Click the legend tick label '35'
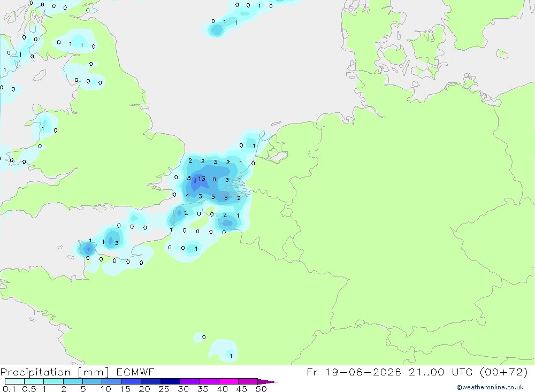The height and width of the screenshot is (392, 535). click(203, 389)
